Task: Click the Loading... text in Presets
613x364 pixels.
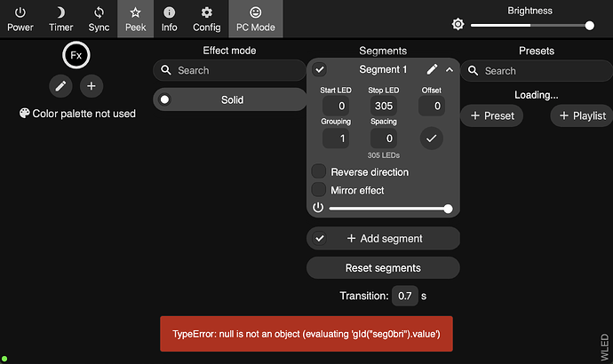Action: [537, 95]
